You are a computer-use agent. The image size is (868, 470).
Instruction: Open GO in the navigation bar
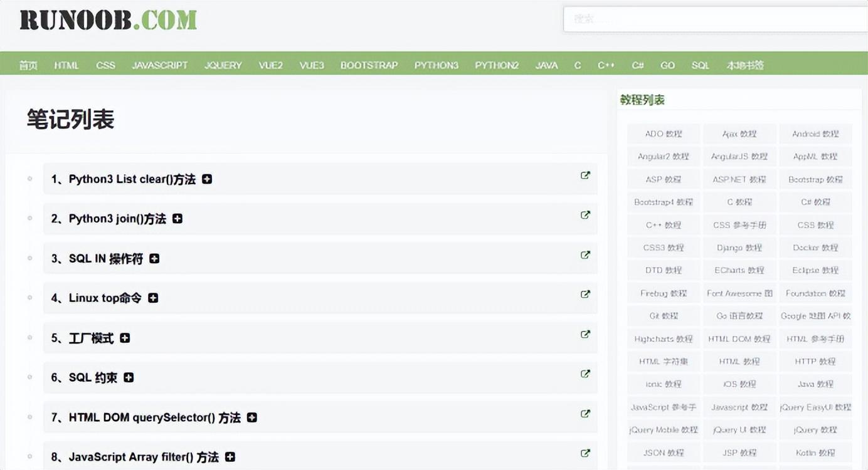668,65
